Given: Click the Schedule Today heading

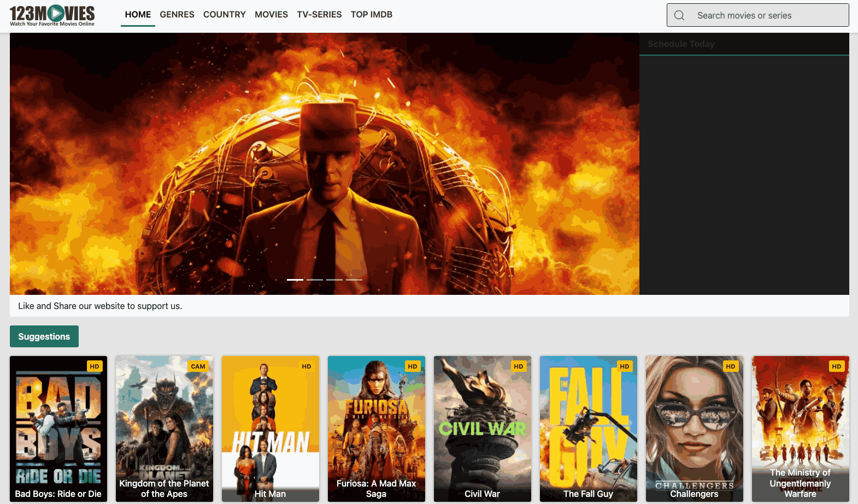Looking at the screenshot, I should [681, 44].
